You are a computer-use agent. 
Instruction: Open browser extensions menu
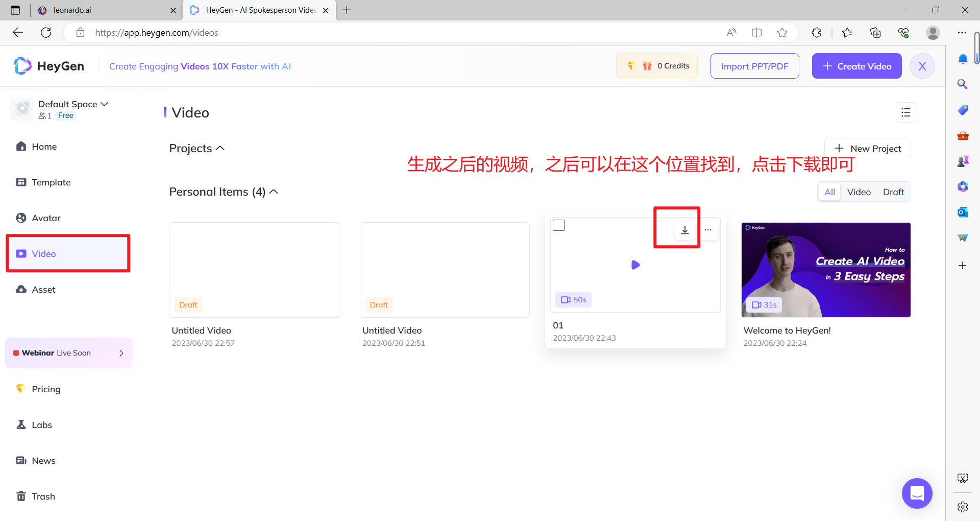click(x=816, y=33)
